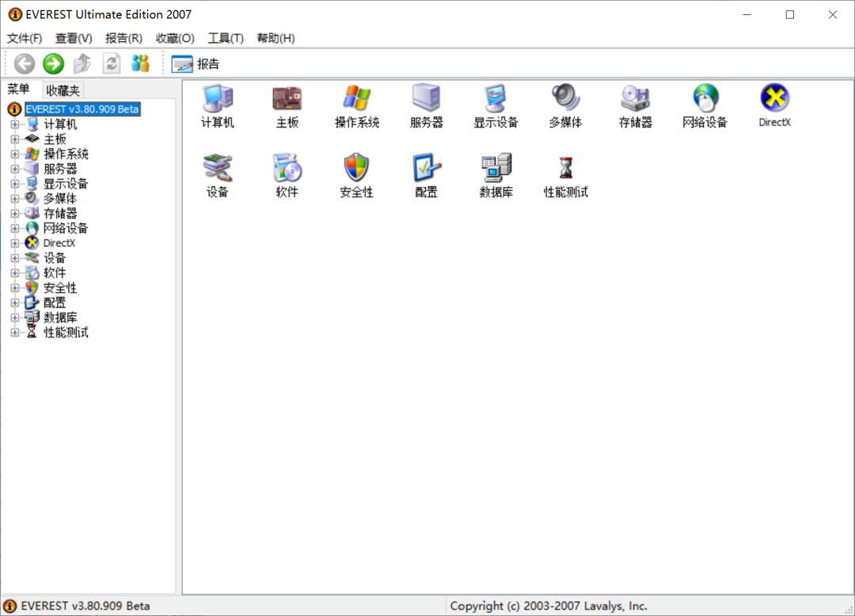Expand the 显示设备 tree node
Viewport: 855px width, 616px height.
(x=15, y=184)
